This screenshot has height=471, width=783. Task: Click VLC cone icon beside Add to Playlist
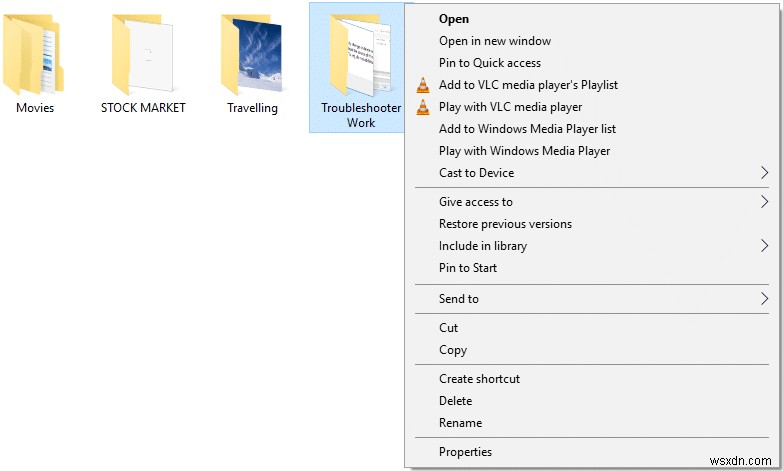point(422,85)
